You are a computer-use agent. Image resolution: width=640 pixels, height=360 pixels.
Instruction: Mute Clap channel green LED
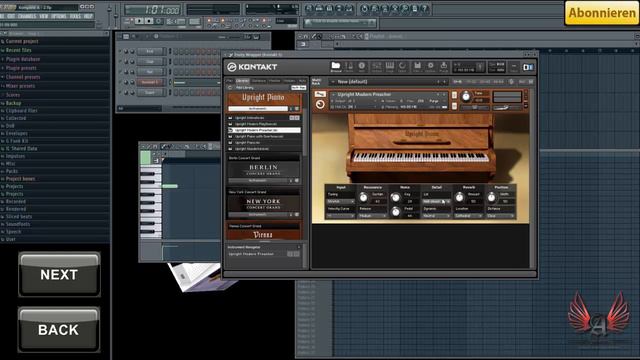120,62
